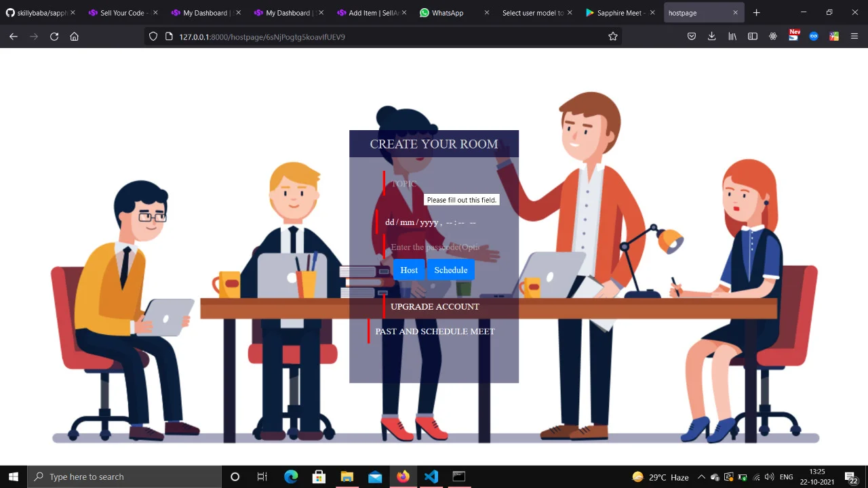Bookmark this page with the star
This screenshot has height=488, width=868.
[x=613, y=37]
